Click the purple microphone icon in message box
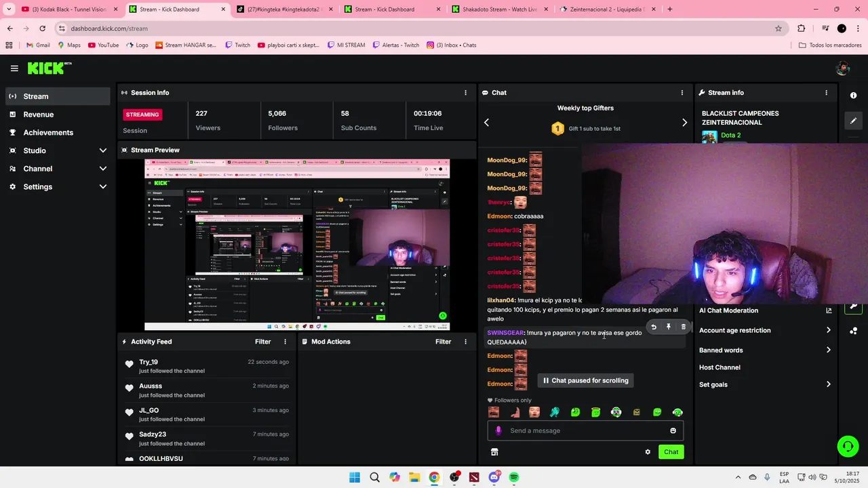 coord(498,430)
